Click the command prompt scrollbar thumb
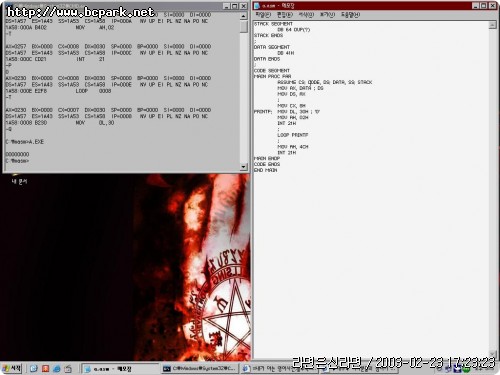 (244, 26)
